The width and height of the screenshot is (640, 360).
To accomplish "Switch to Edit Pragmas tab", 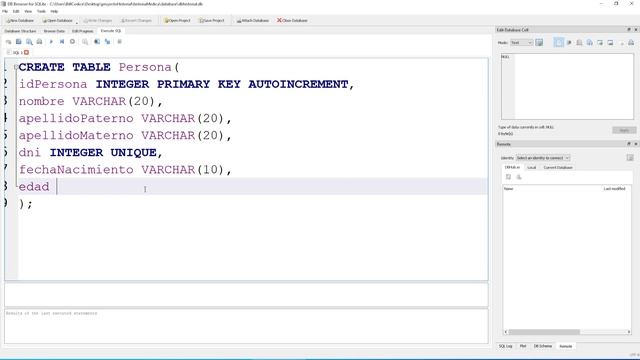I will point(82,31).
